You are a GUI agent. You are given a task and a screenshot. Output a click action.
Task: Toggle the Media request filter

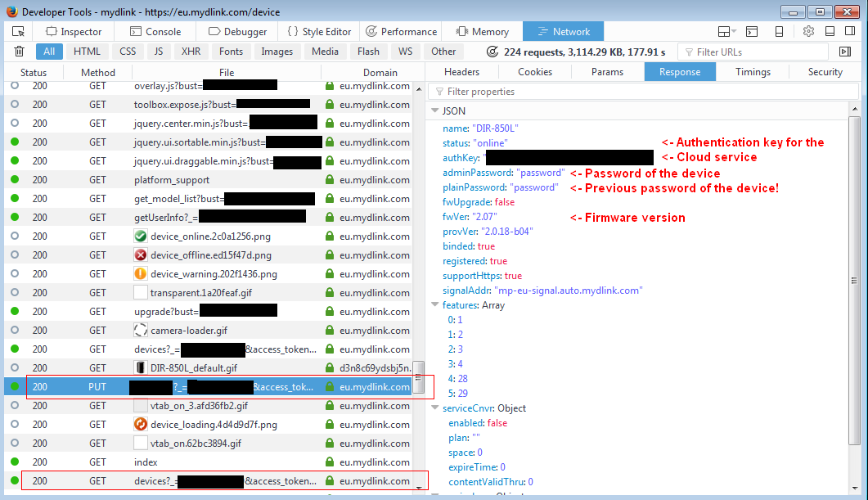coord(325,52)
